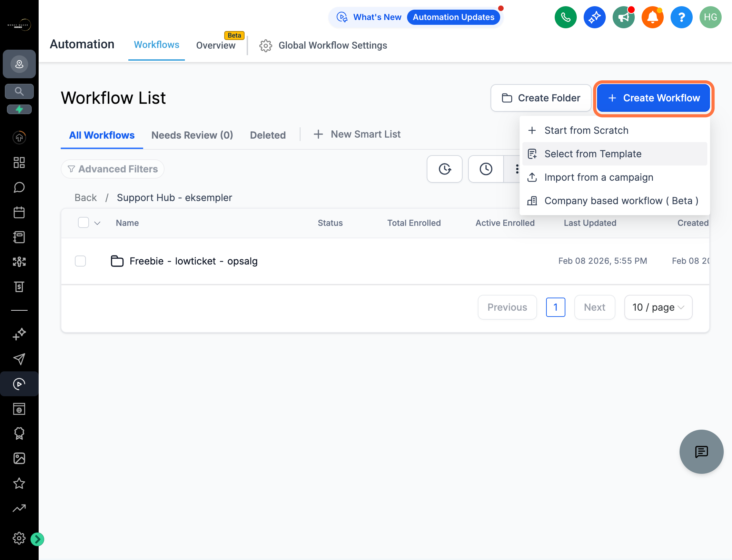Choose Company based workflow ( Beta )

[x=615, y=201]
